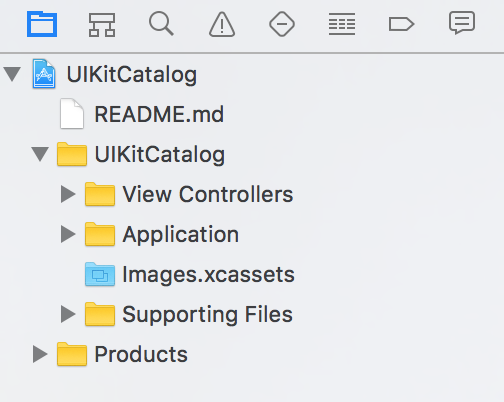Select the Supporting Files label
Screen dimensions: 504x402
208,315
